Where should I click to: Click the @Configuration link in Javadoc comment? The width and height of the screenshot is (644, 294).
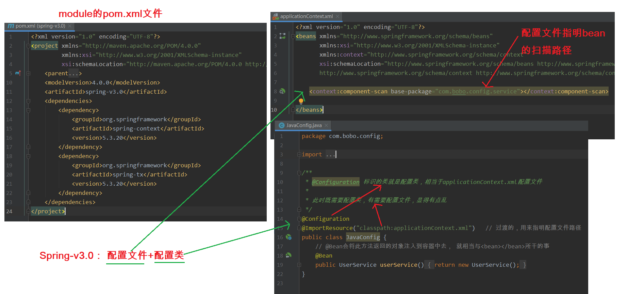(335, 182)
